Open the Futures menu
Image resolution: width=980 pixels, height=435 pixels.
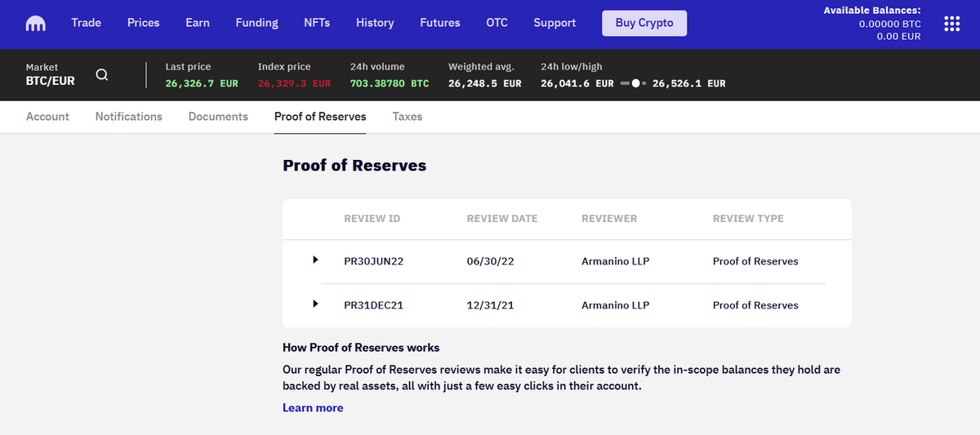(440, 23)
